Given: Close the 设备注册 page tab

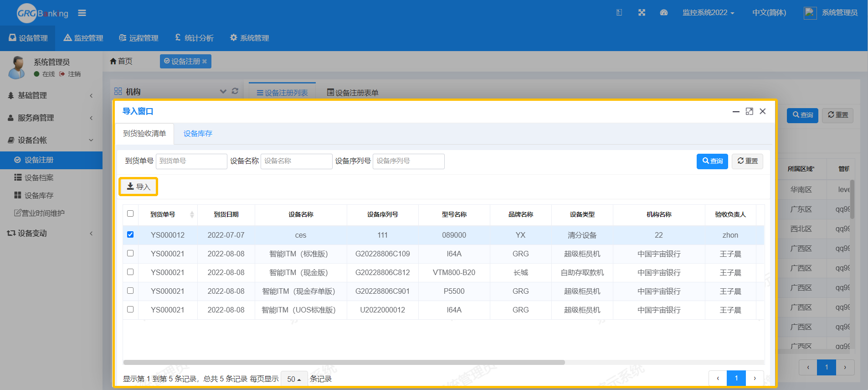Looking at the screenshot, I should click(x=205, y=61).
